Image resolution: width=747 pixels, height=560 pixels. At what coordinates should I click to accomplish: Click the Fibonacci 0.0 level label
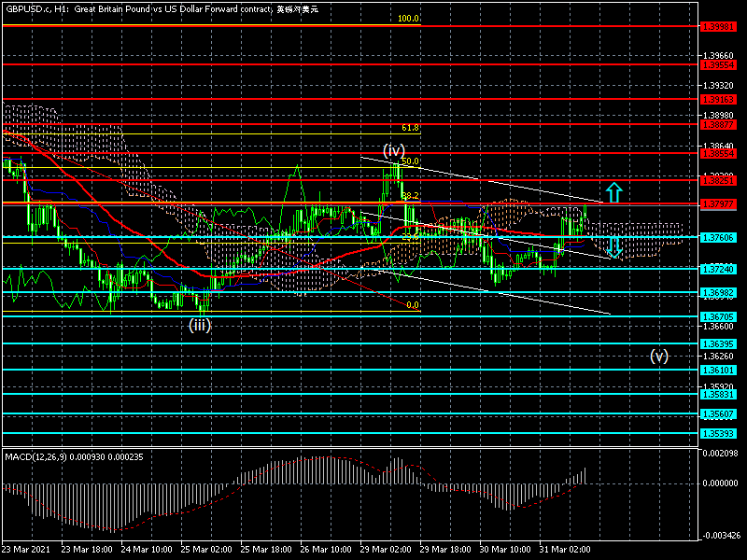pyautogui.click(x=413, y=305)
